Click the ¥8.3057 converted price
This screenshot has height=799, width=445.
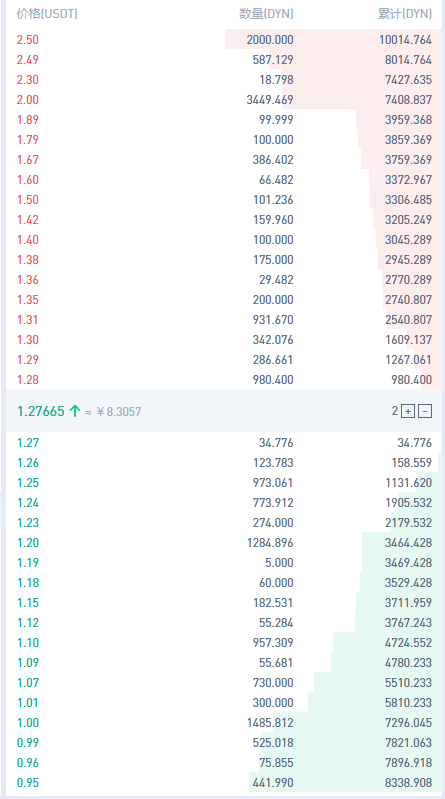pyautogui.click(x=119, y=411)
